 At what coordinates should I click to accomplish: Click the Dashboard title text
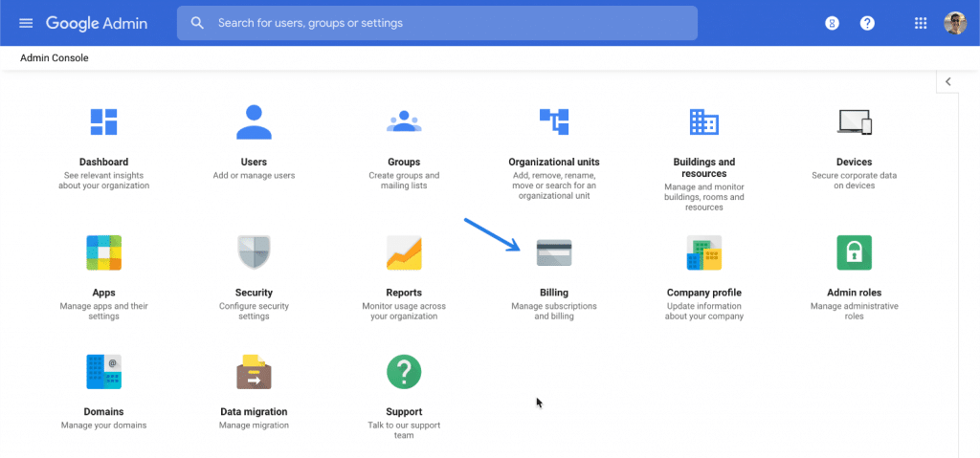(103, 162)
